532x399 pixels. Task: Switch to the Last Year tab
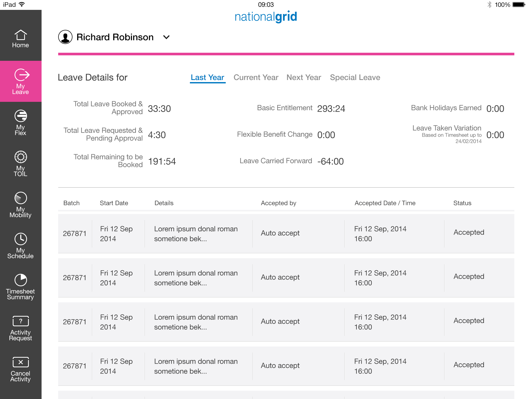[x=207, y=77]
